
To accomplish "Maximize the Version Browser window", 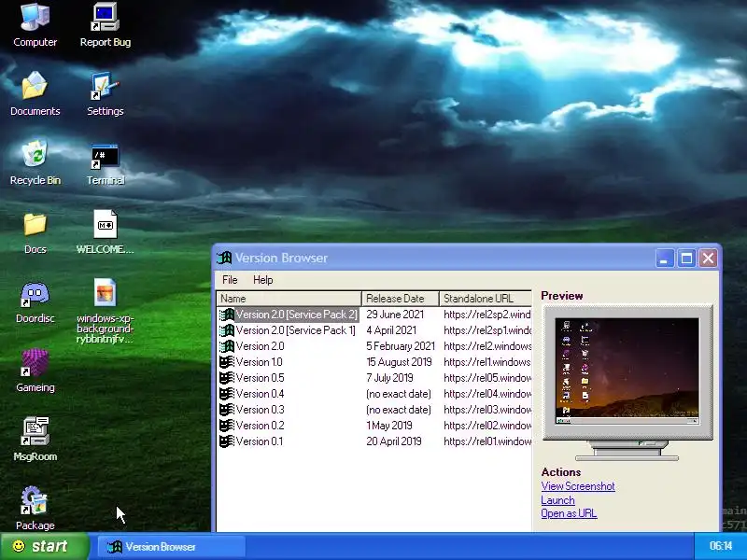I will pos(686,259).
